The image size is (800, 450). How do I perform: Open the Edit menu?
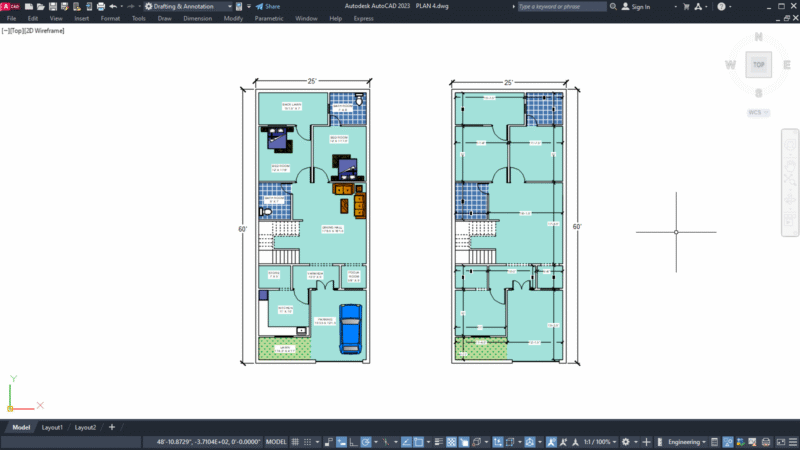click(33, 18)
